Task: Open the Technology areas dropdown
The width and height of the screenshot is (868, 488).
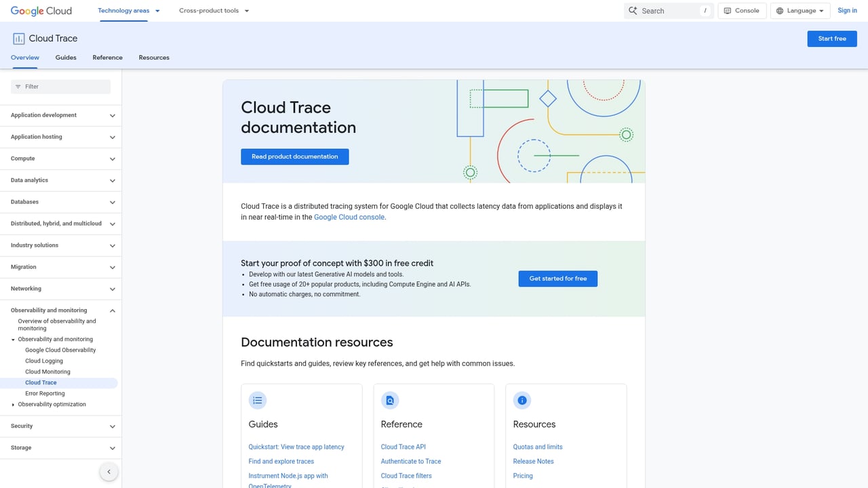Action: (128, 11)
